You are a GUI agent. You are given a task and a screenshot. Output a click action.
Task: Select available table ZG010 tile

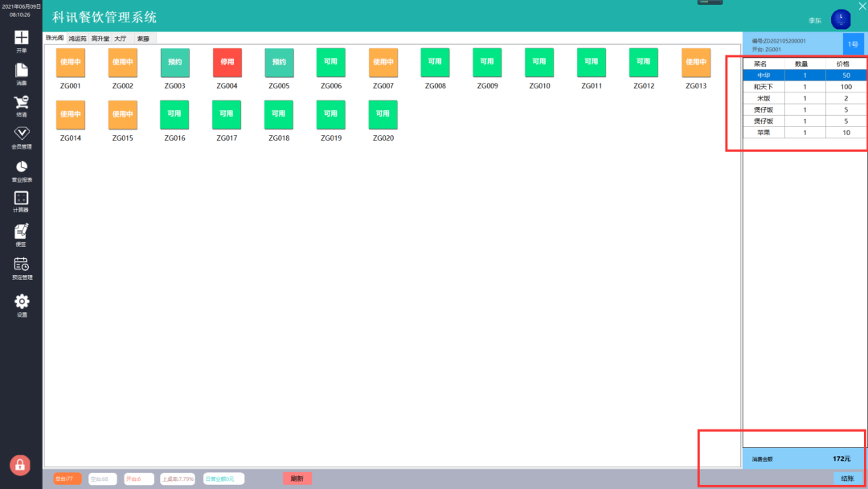539,63
